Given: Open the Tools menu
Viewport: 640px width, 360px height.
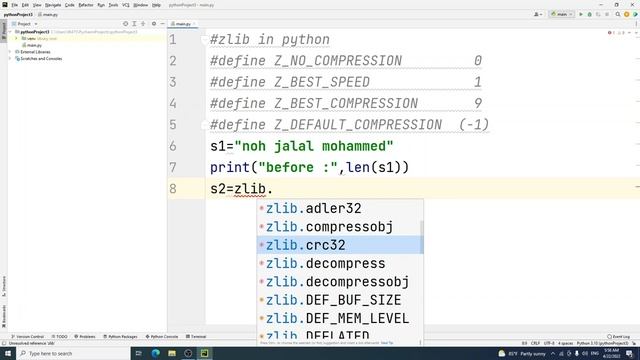Looking at the screenshot, I should (113, 5).
